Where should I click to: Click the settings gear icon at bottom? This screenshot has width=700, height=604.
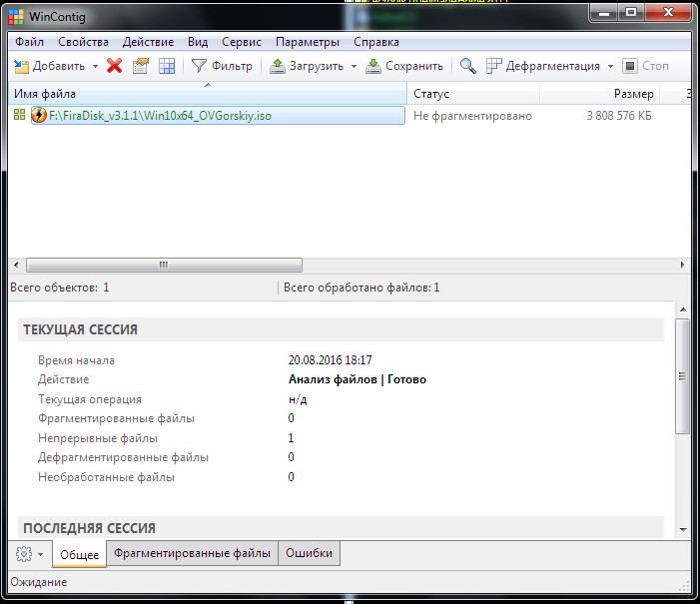pos(24,554)
